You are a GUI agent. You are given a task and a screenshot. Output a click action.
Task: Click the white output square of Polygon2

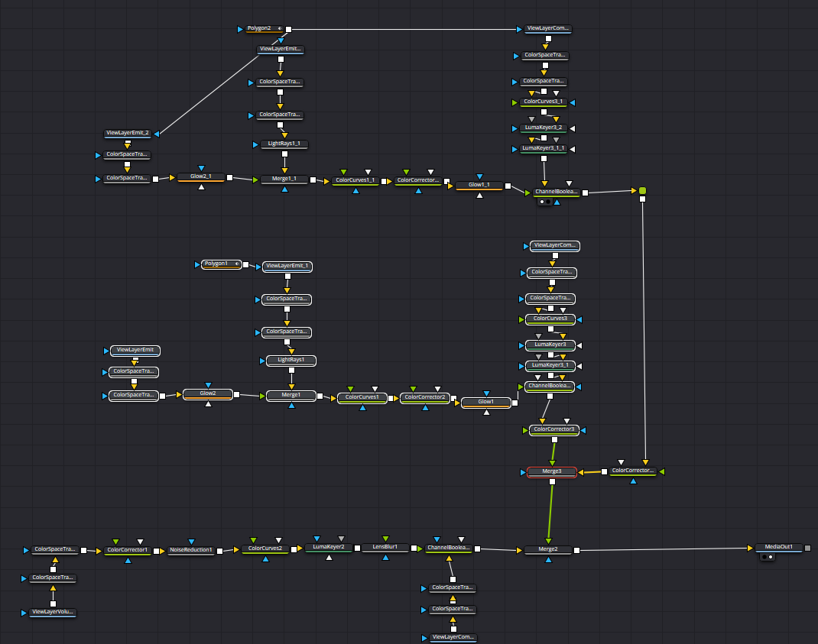pyautogui.click(x=288, y=29)
